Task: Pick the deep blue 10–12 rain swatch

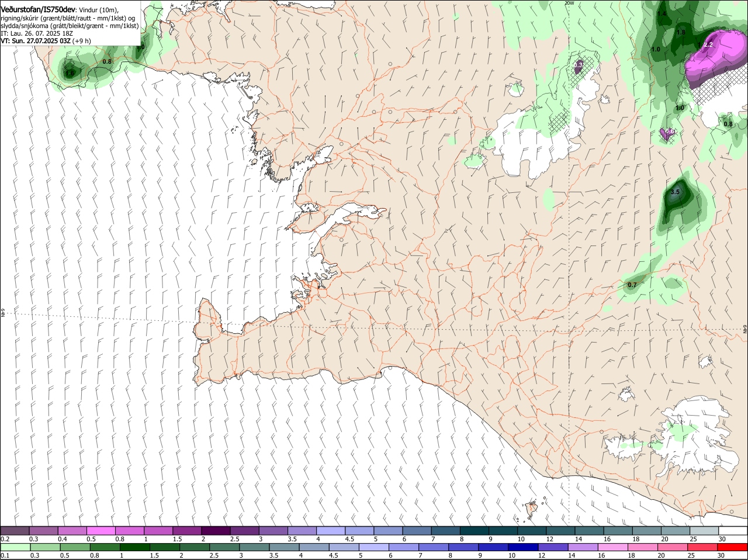Action: [523, 547]
